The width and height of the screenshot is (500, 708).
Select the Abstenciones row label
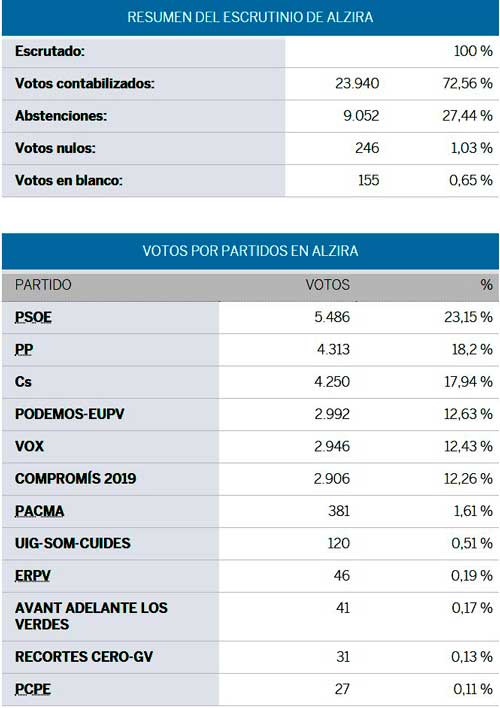click(x=61, y=116)
